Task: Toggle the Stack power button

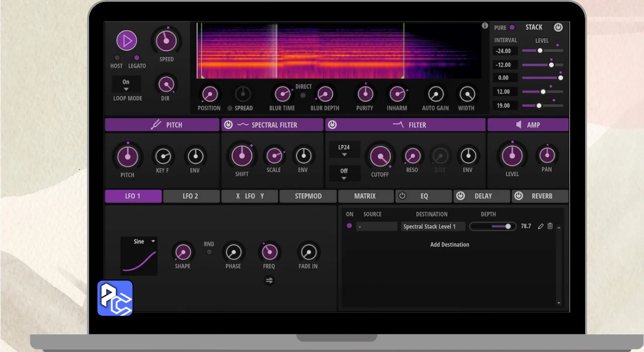Action: (x=558, y=27)
